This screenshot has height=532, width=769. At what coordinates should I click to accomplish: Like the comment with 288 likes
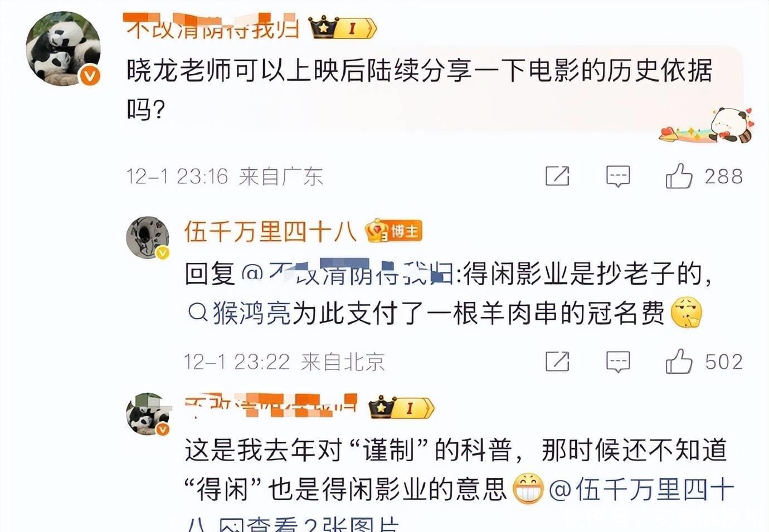[679, 175]
